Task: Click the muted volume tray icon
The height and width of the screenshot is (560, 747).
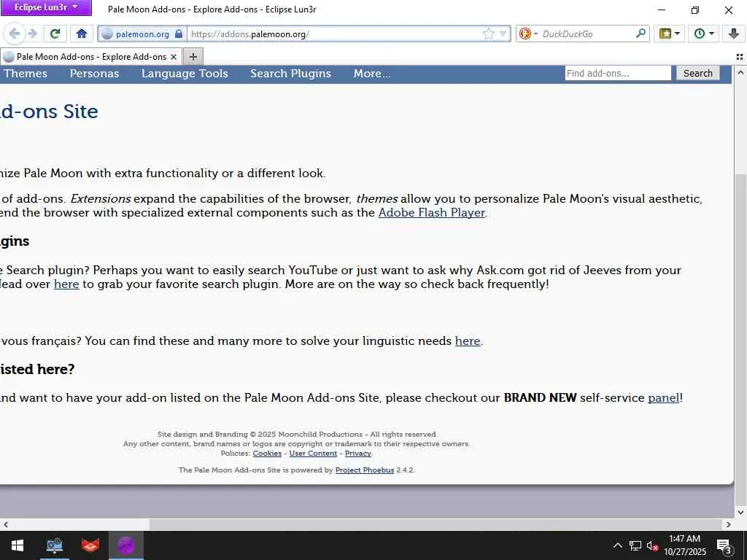Action: [653, 545]
